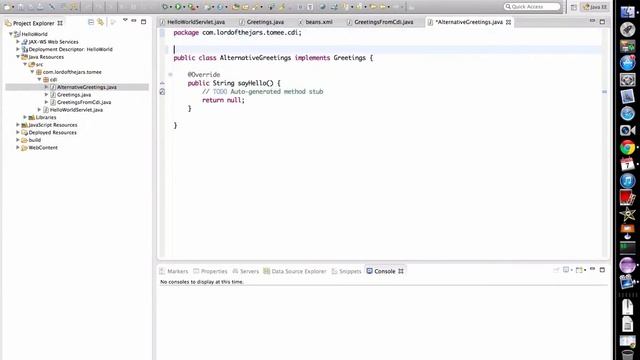640x360 pixels.
Task: Collapse the @Override method fold toggle
Action: [x=170, y=75]
